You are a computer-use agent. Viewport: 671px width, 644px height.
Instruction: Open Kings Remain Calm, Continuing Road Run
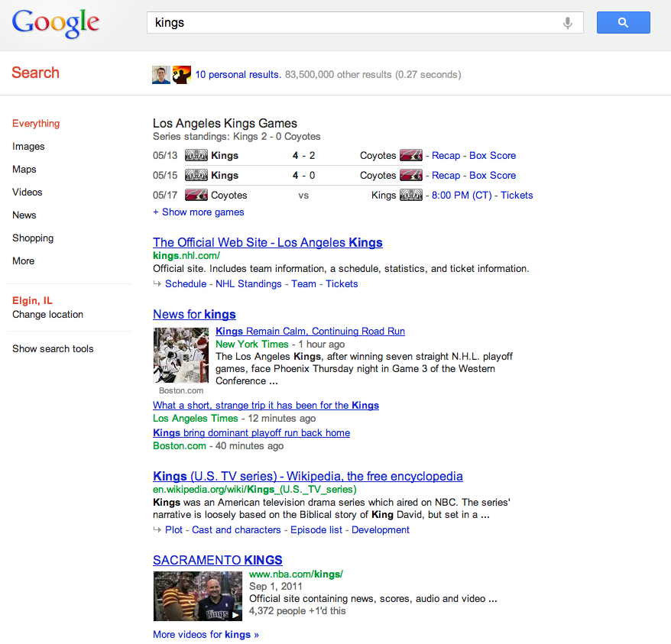pos(310,332)
